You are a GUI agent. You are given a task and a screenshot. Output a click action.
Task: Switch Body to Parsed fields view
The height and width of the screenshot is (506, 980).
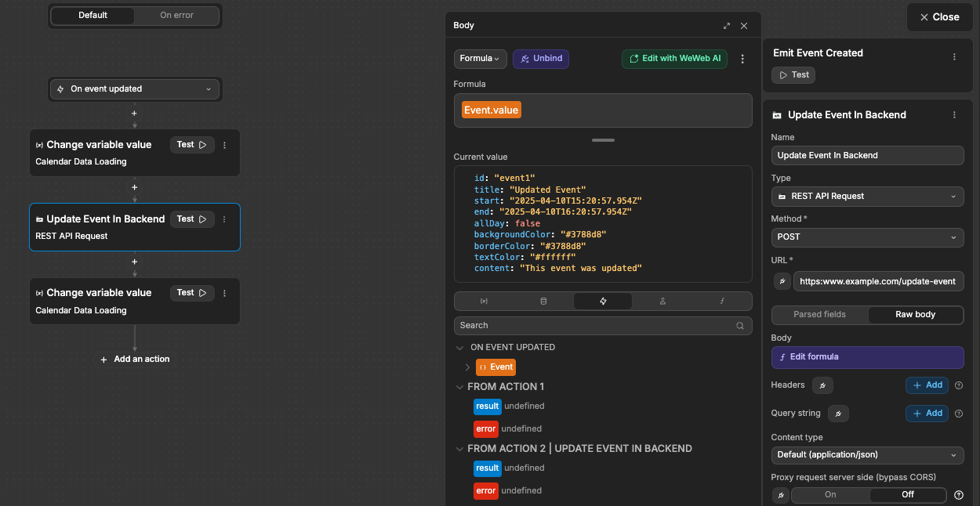[x=820, y=314]
